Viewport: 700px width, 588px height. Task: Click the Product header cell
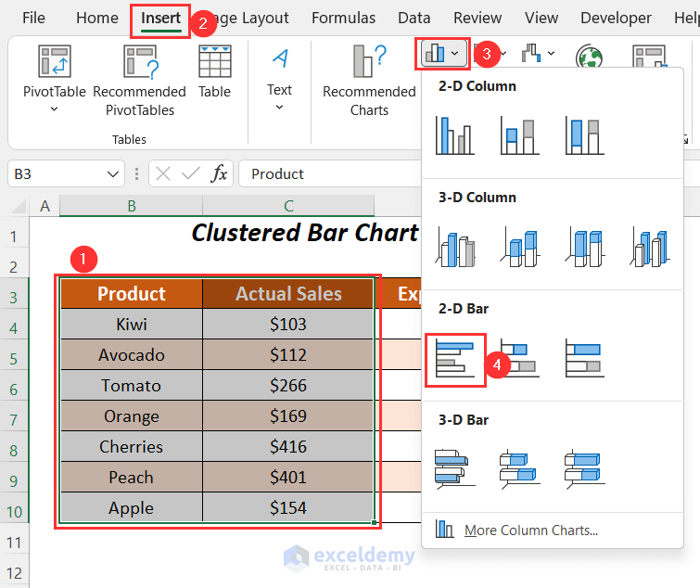click(132, 293)
